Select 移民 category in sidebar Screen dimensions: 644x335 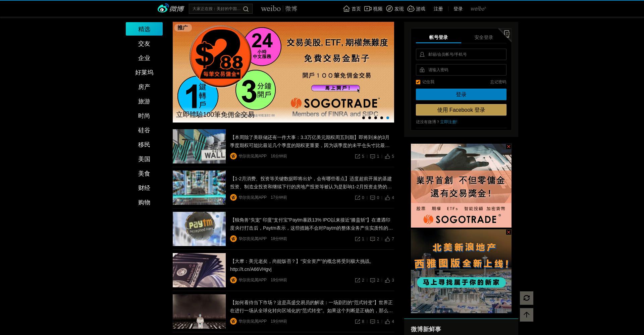[x=144, y=145]
